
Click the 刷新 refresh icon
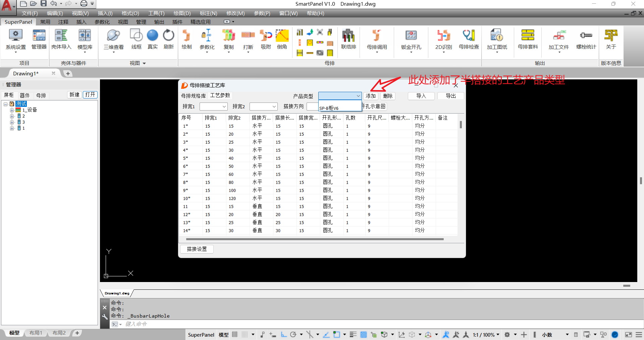click(169, 40)
